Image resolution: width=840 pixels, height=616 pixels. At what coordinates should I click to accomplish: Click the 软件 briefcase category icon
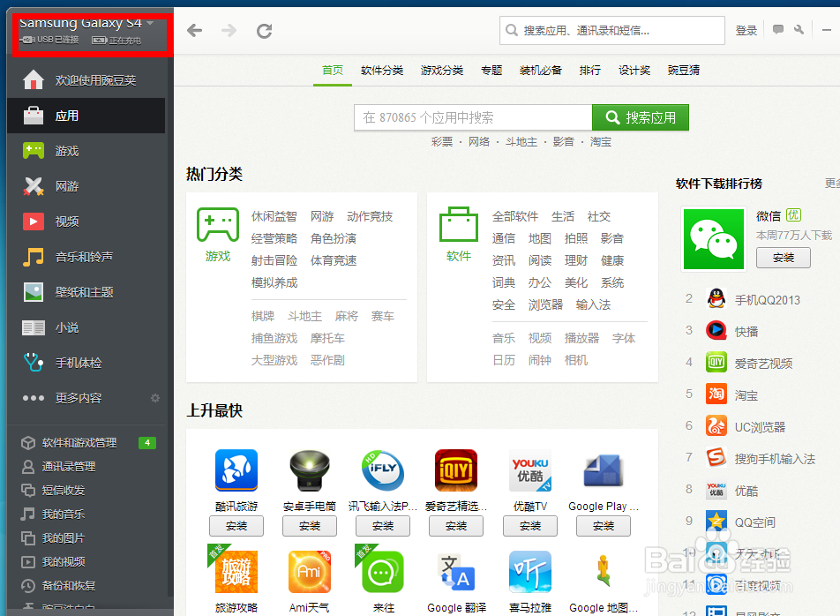(459, 224)
